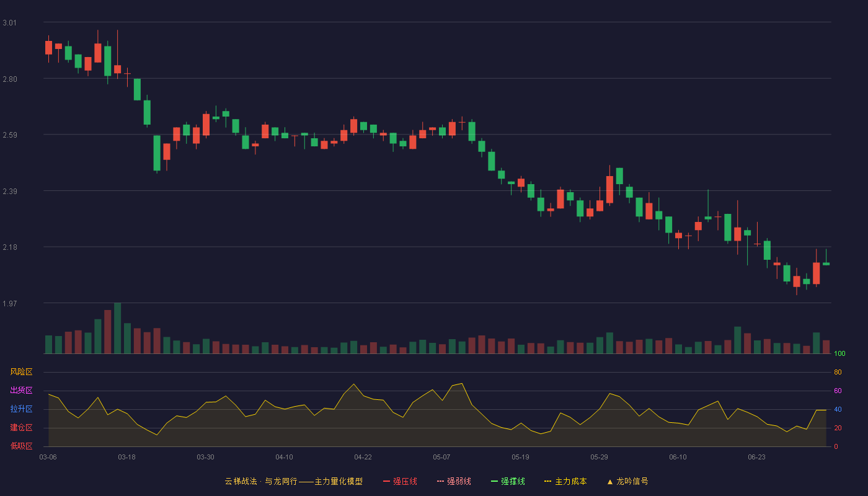This screenshot has width=868, height=496.
Task: Click the 2.39 price axis label
Action: click(x=10, y=192)
